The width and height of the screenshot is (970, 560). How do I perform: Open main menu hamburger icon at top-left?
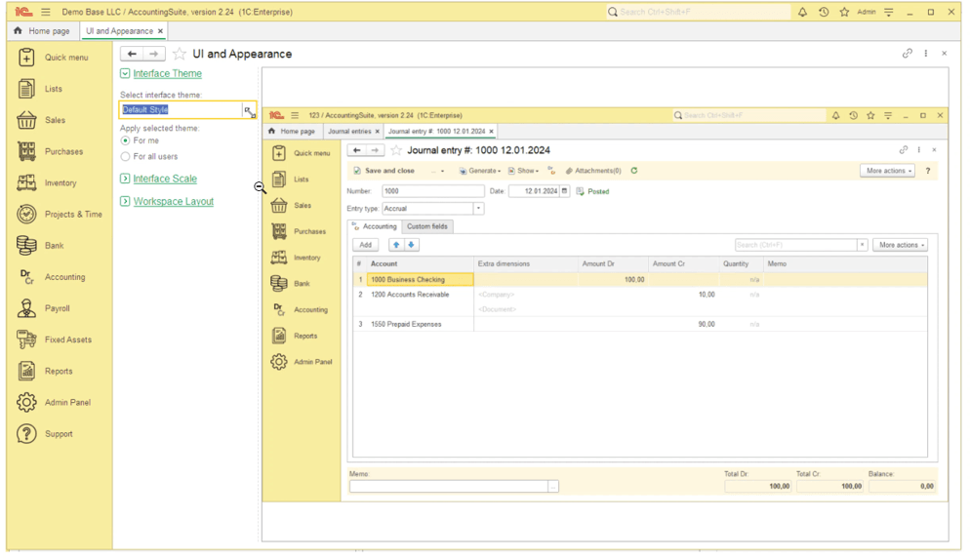click(x=46, y=12)
